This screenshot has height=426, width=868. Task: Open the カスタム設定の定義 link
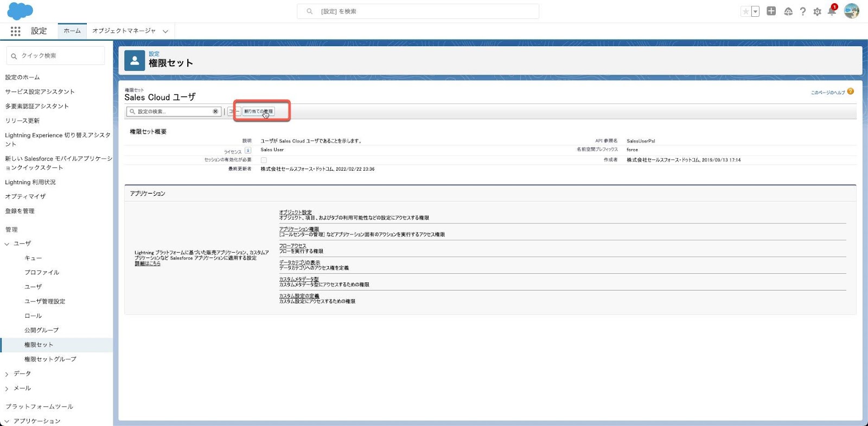(x=299, y=296)
